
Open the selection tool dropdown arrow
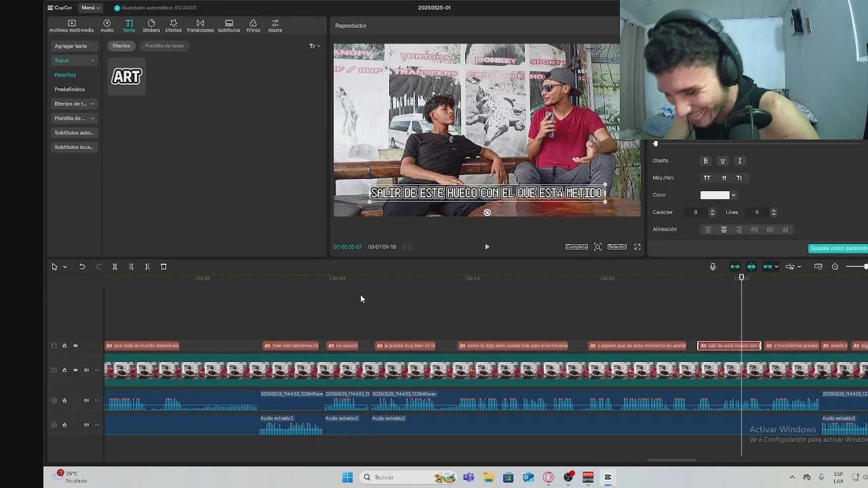pyautogui.click(x=65, y=267)
